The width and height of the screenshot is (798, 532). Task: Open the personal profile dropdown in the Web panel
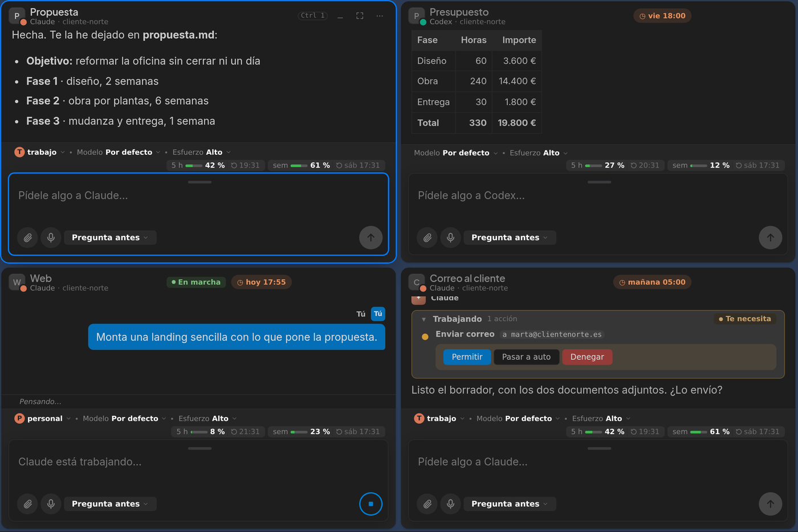pos(42,418)
